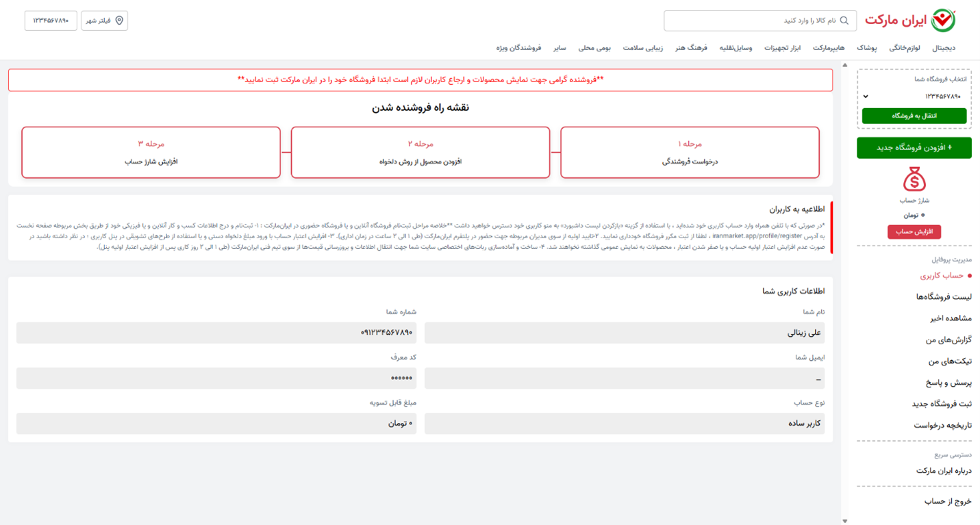980x525 pixels.
Task: Click the red money bag شارژ حساب icon
Action: [914, 180]
